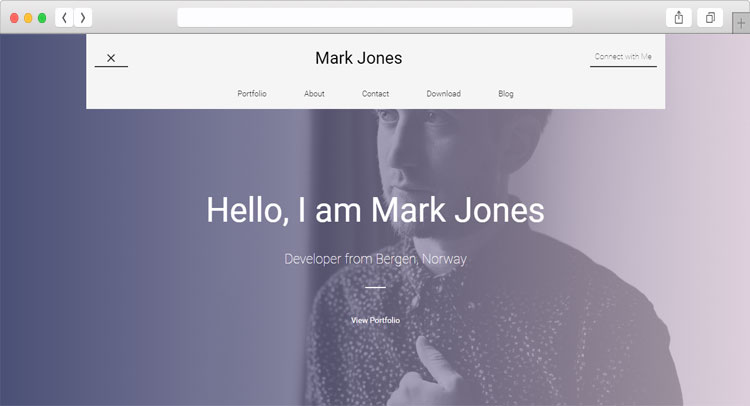Click the green fullscreen window button

click(42, 18)
